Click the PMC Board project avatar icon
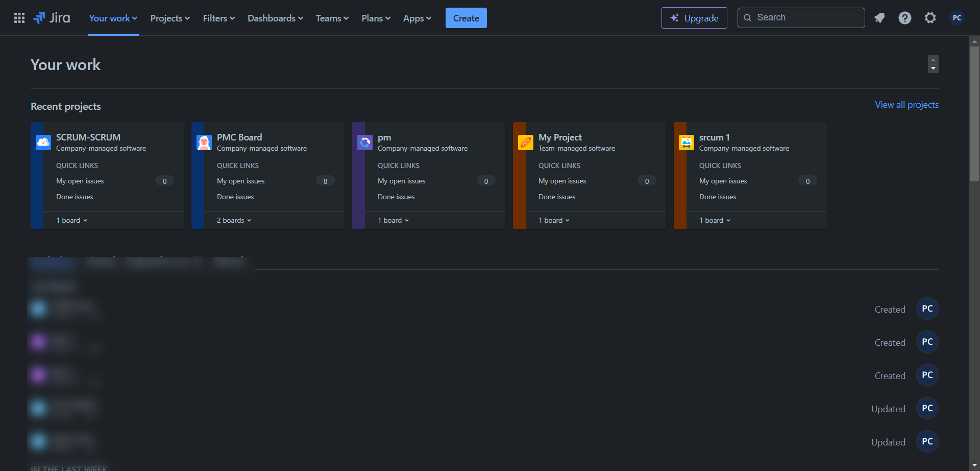 204,142
